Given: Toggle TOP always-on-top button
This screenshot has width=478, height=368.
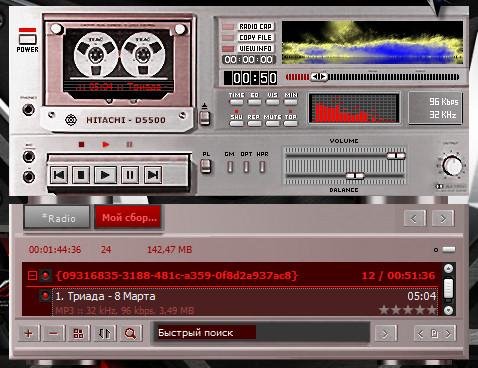Looking at the screenshot, I should click(291, 123).
